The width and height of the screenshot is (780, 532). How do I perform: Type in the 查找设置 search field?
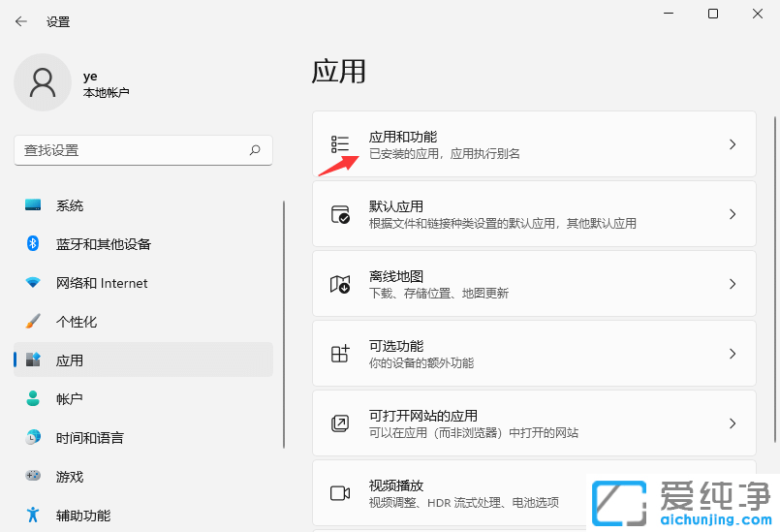(131, 150)
